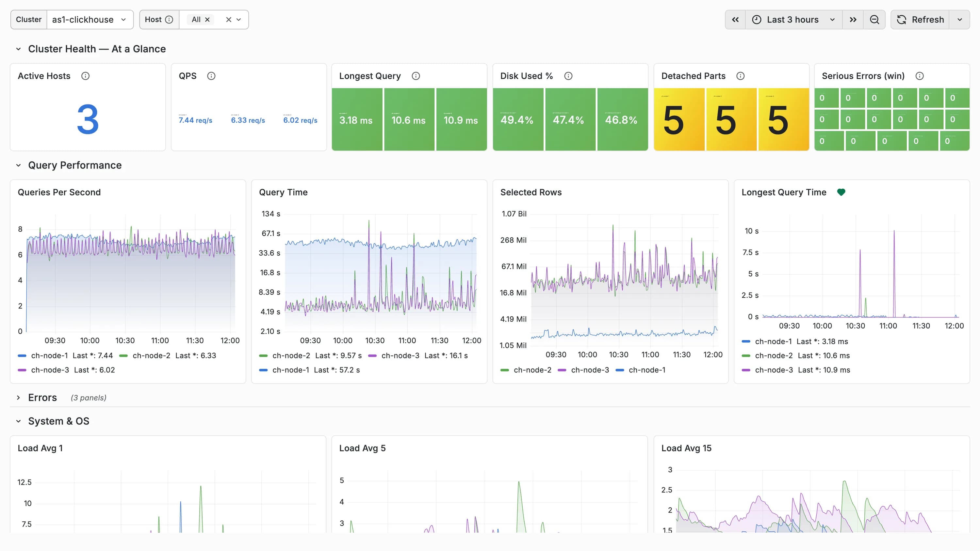
Task: Click the Active Hosts value 3
Action: pyautogui.click(x=88, y=120)
